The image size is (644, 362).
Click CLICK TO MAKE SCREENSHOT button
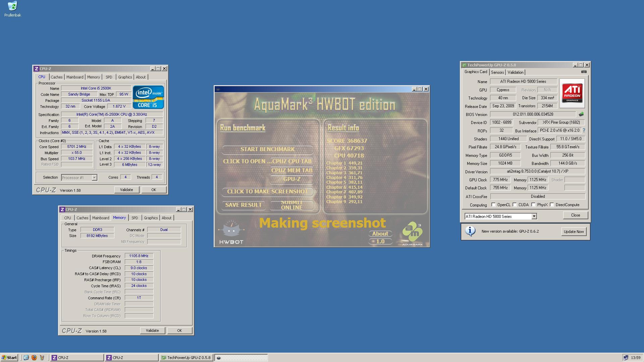point(267,192)
